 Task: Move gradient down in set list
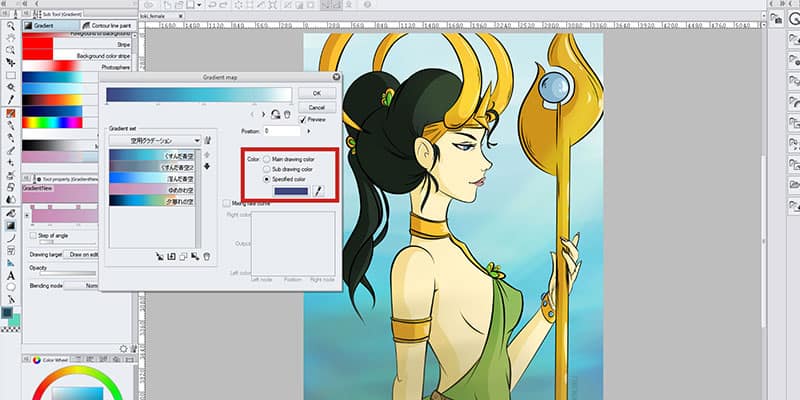point(207,166)
